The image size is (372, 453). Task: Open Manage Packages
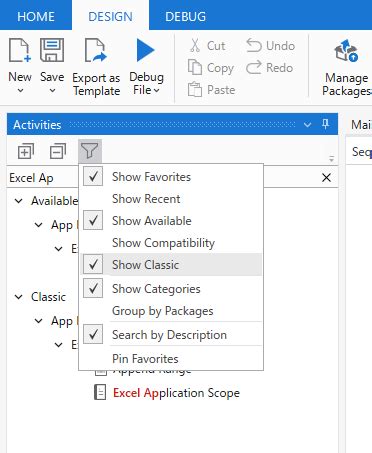[347, 68]
